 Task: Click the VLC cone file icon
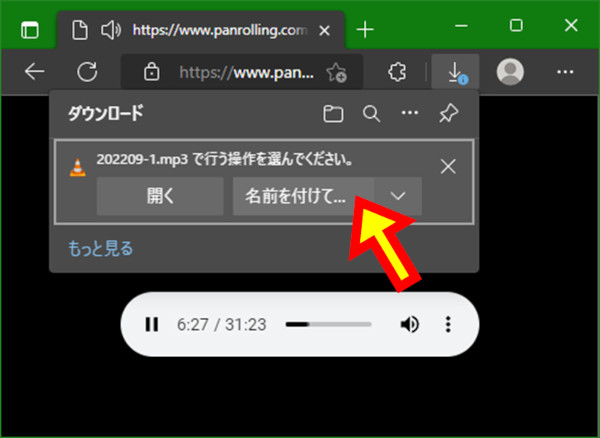[78, 168]
